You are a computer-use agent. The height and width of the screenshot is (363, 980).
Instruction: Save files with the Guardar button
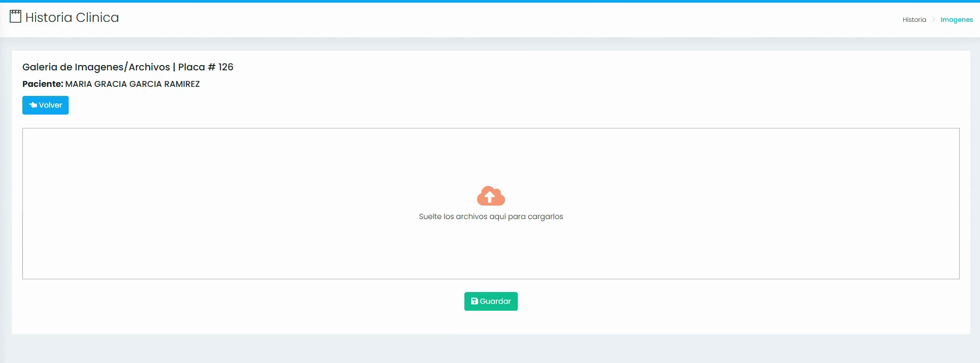click(x=491, y=301)
